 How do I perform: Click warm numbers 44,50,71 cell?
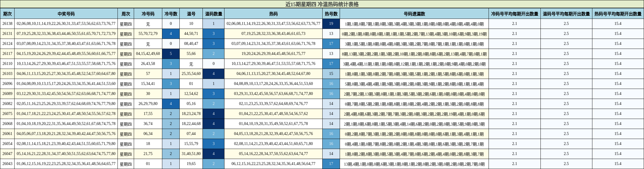point(191,34)
